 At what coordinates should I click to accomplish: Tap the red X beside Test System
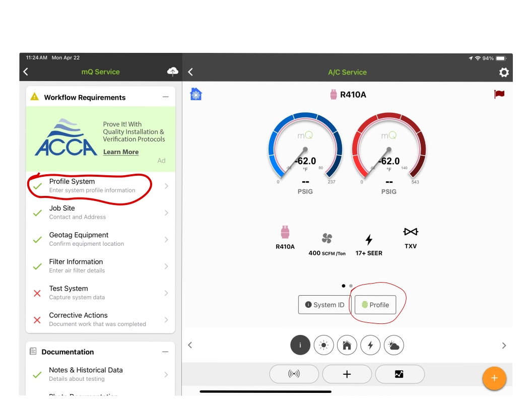[37, 293]
